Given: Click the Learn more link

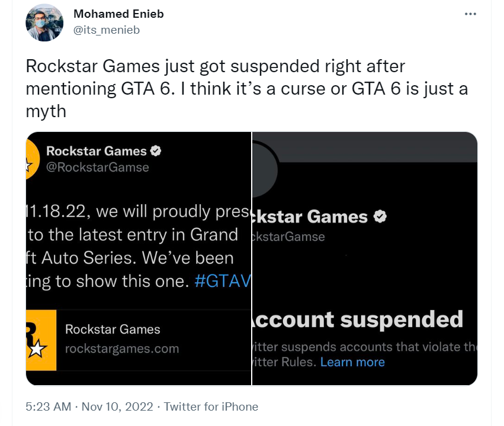Looking at the screenshot, I should tap(352, 362).
